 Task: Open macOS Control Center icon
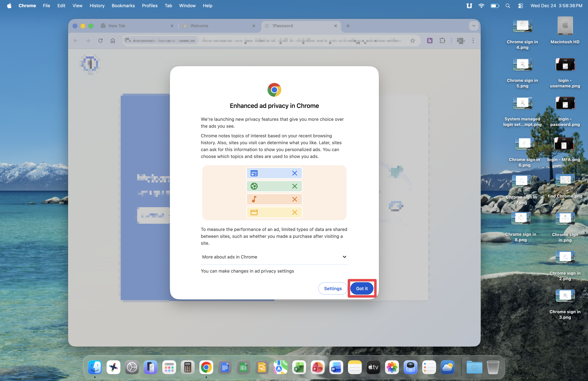point(520,6)
